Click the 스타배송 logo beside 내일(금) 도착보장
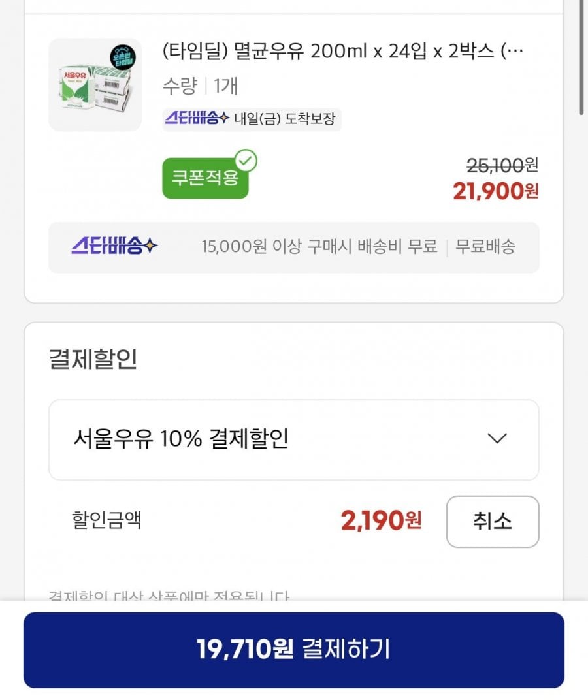This screenshot has height=700, width=588. 196,119
